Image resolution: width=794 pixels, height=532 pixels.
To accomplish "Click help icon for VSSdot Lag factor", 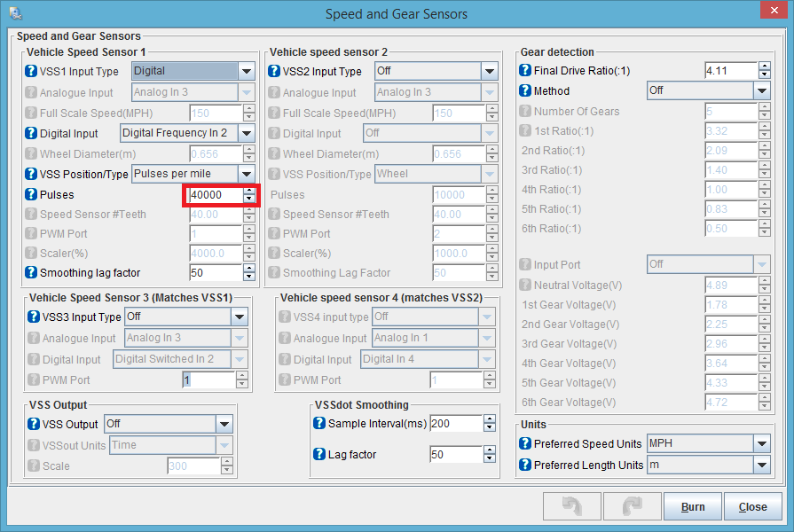I will click(x=319, y=454).
